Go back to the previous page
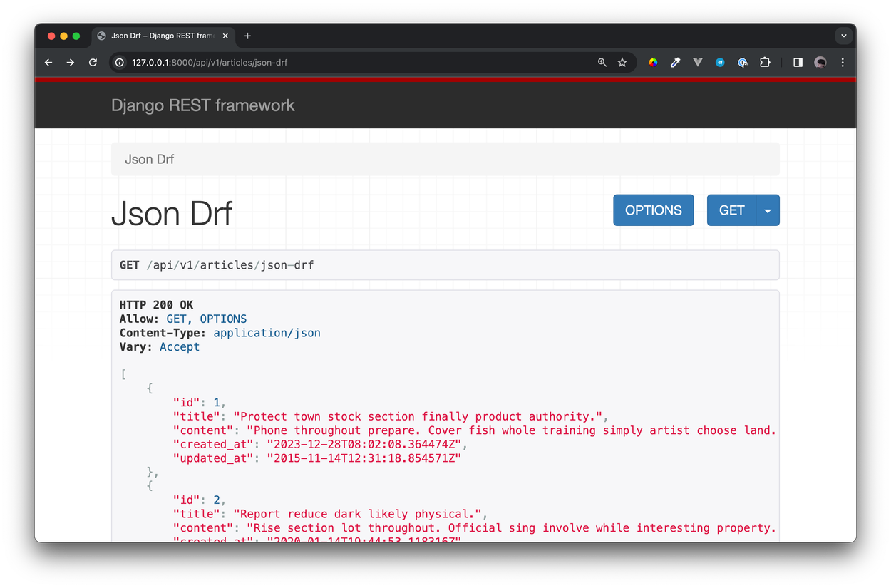891x588 pixels. 48,63
